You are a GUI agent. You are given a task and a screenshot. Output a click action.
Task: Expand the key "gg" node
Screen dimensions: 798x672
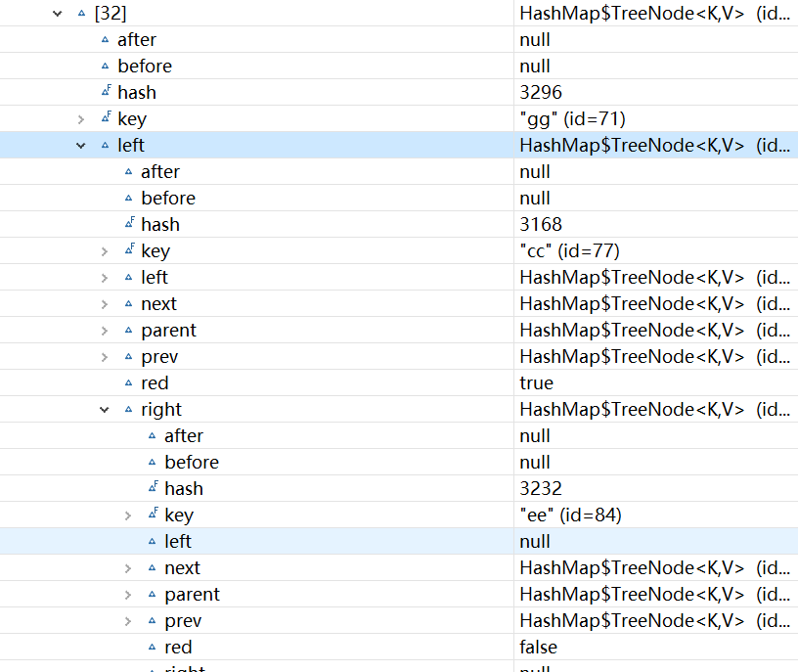tap(81, 119)
